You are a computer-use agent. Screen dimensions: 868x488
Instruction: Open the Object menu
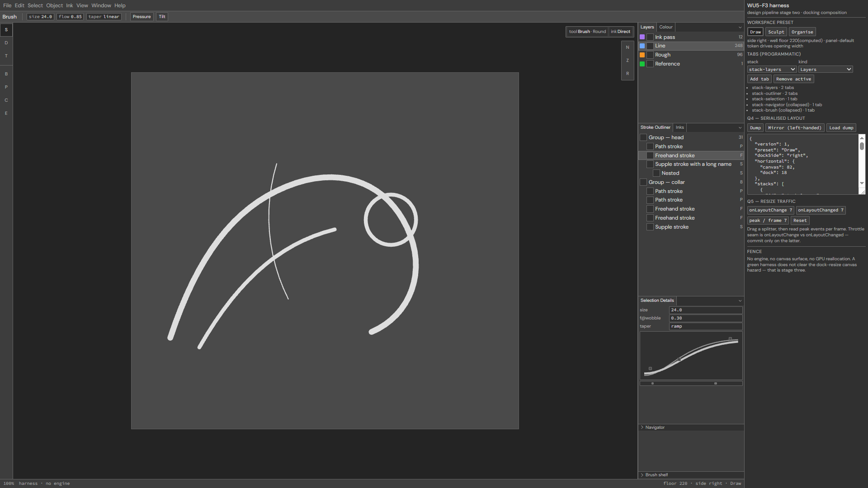click(54, 5)
